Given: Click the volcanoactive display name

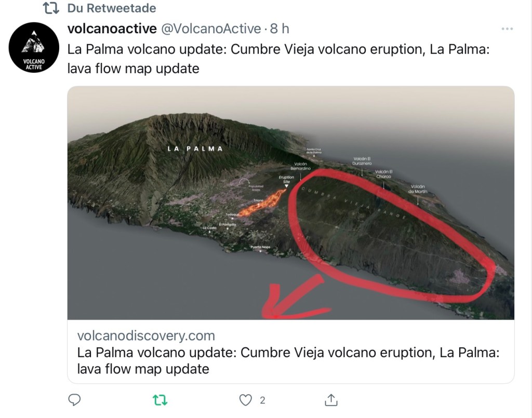Looking at the screenshot, I should coord(112,29).
